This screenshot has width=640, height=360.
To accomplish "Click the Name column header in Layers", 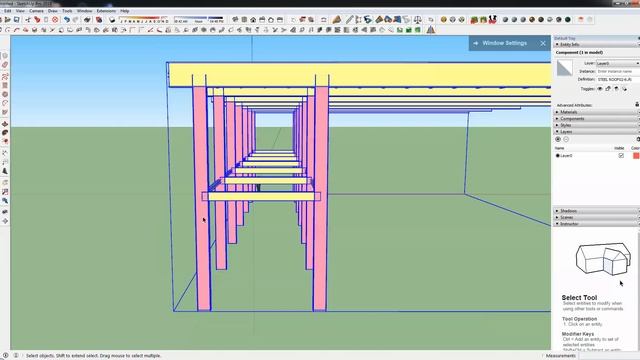I will (560, 148).
